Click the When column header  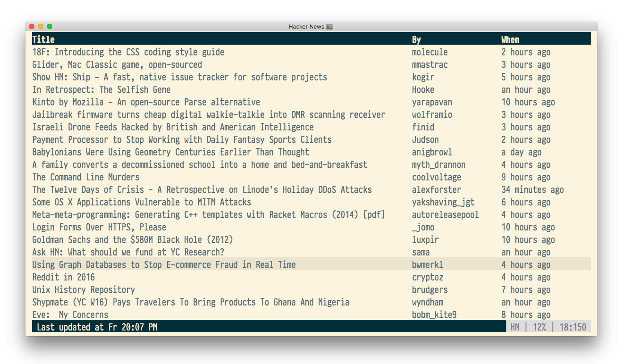click(x=510, y=39)
